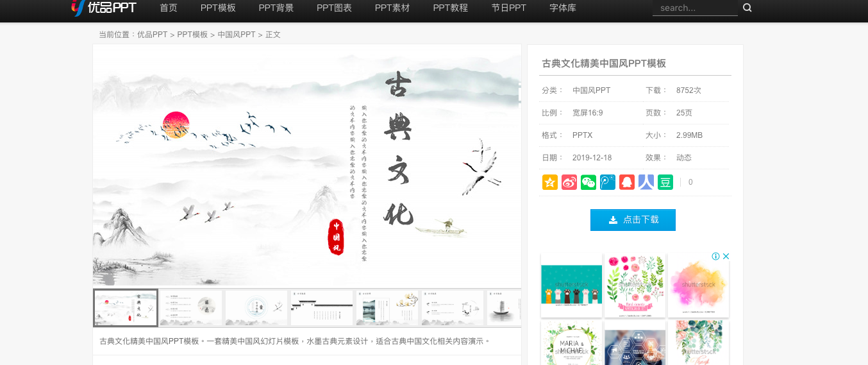Share template to WeChat
This screenshot has height=365, width=868.
click(x=588, y=182)
